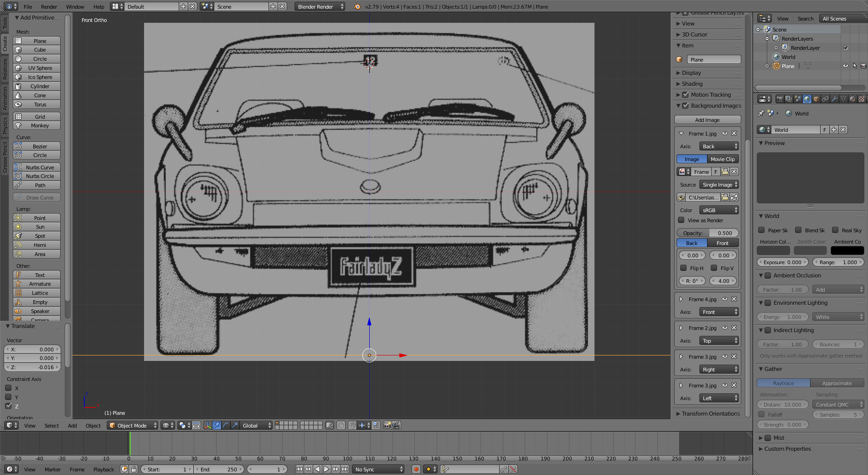Screen dimensions: 868x475
Task: Open file browser icon beside C:\Users path
Action: [x=725, y=197]
